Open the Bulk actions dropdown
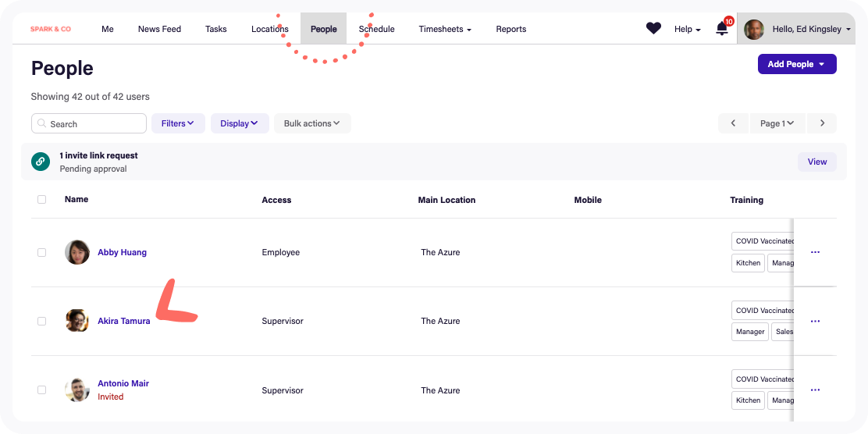This screenshot has width=868, height=434. pyautogui.click(x=311, y=123)
